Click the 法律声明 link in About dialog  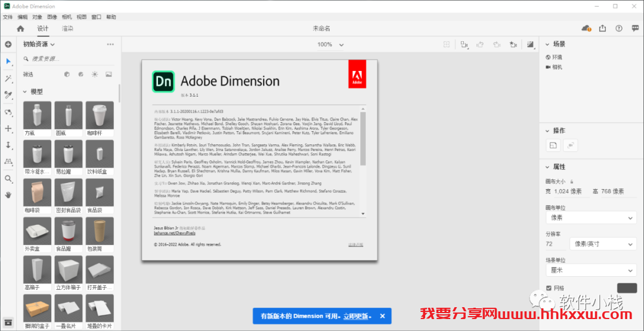[355, 245]
